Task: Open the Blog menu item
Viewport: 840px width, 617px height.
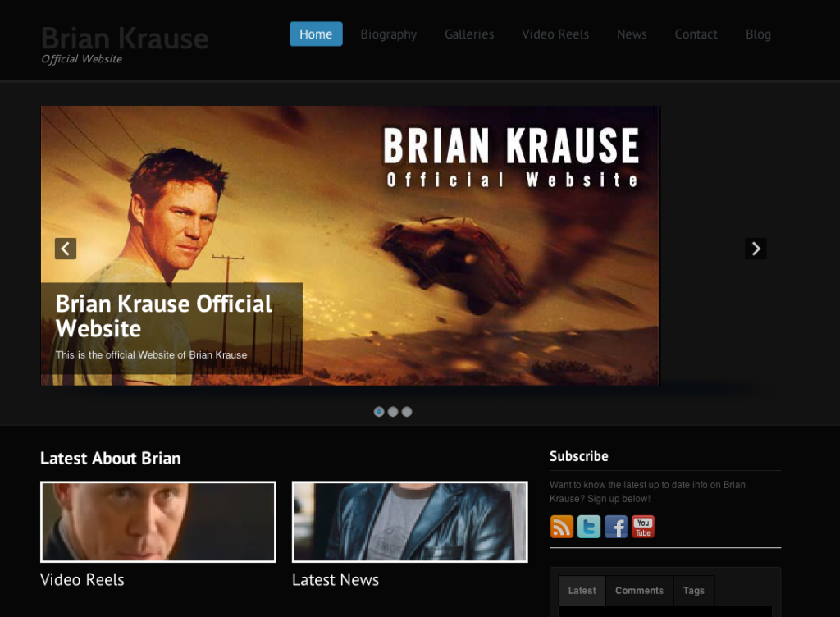Action: (x=758, y=34)
